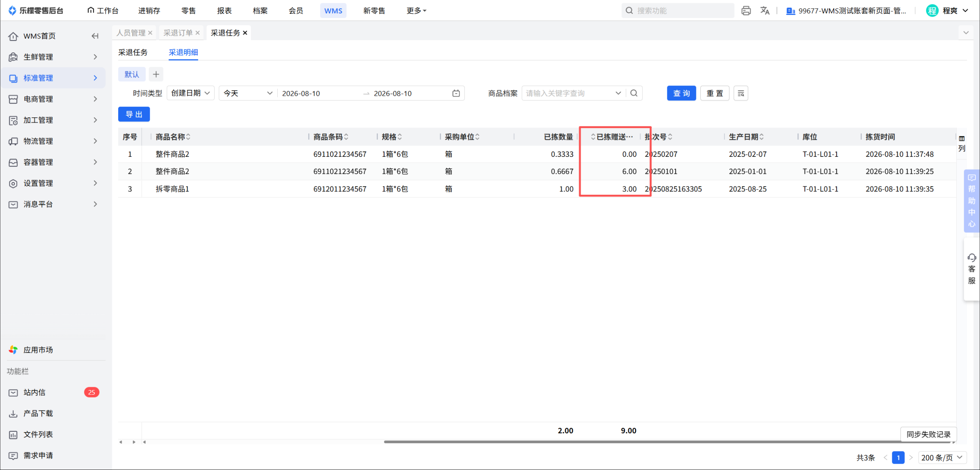This screenshot has width=980, height=470.
Task: Open account switcher 99677-WMS测试账套
Action: pyautogui.click(x=846, y=11)
